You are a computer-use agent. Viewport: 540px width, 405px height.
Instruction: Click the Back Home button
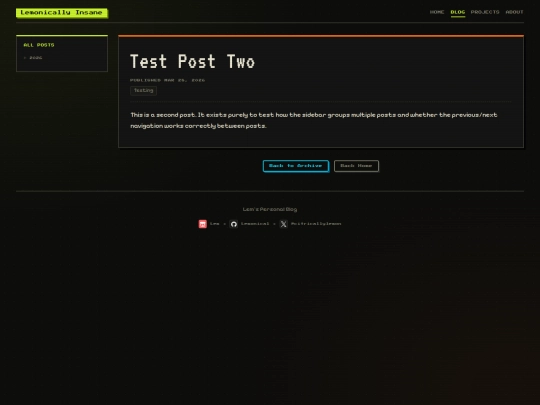[356, 166]
